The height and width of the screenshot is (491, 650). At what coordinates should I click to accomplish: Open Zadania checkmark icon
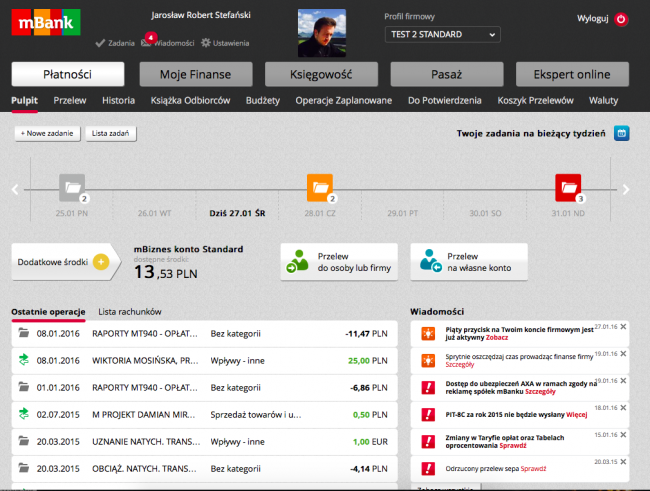100,43
